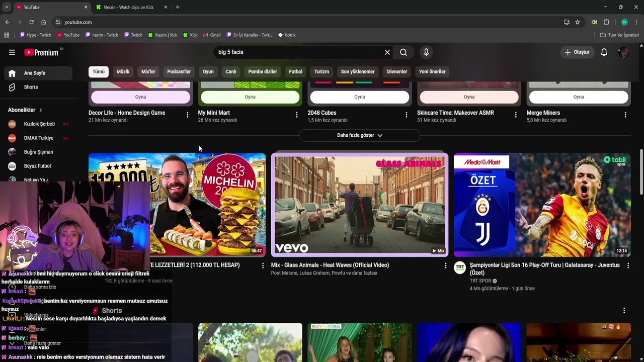The height and width of the screenshot is (362, 644).
Task: Open the notifications bell
Action: [x=604, y=52]
